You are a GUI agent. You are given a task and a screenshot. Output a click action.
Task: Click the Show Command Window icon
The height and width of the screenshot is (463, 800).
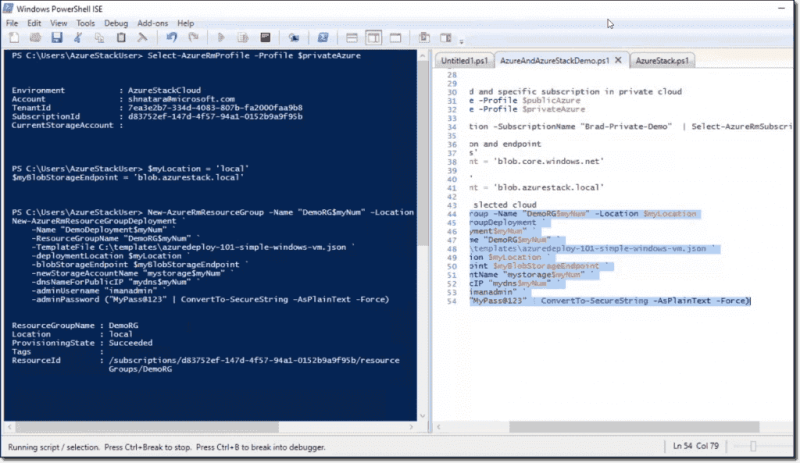(424, 37)
